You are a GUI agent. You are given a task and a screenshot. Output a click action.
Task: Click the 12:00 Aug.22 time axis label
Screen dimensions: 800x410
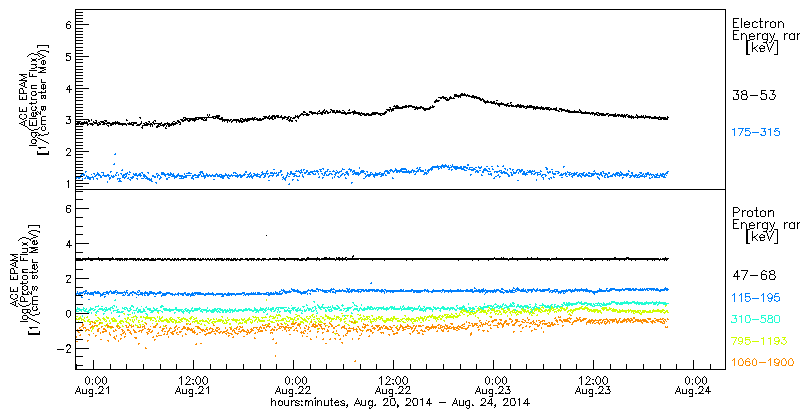pyautogui.click(x=394, y=386)
